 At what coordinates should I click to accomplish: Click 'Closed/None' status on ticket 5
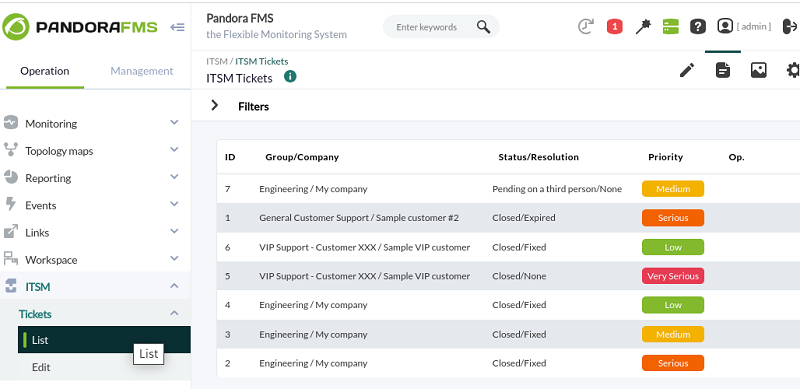point(519,276)
